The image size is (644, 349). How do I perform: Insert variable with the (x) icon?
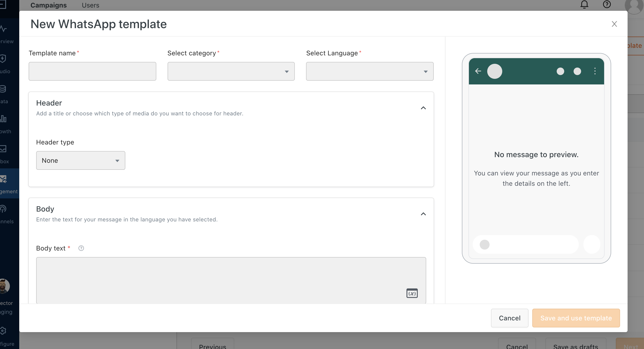pos(412,293)
